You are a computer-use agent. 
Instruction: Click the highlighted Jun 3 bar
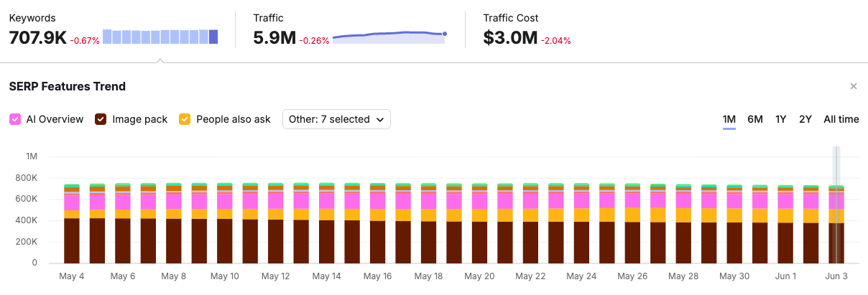click(x=836, y=225)
